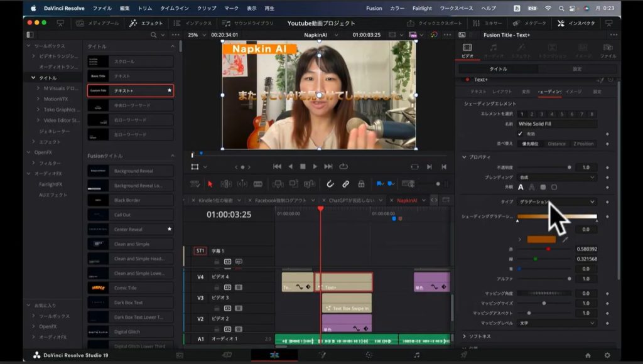Uncheck the 有効 enabled checkbox
The width and height of the screenshot is (643, 364).
(x=520, y=134)
